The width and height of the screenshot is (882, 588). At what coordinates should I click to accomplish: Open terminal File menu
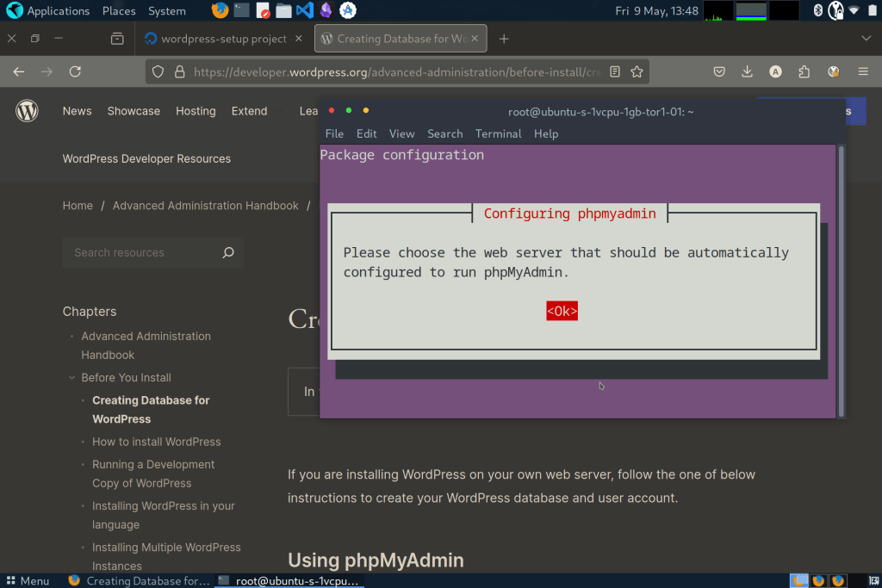(334, 133)
